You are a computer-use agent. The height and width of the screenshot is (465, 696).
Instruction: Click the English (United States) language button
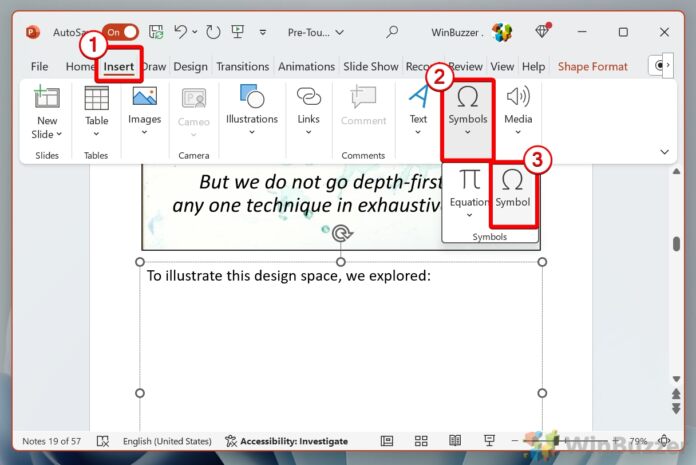167,441
